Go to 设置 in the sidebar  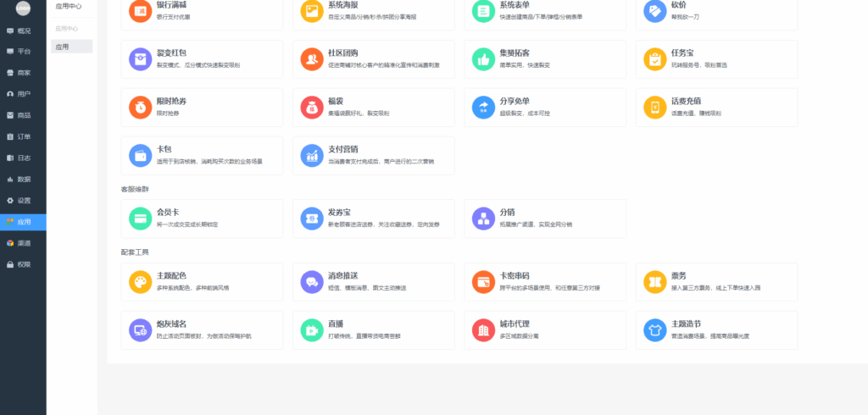[23, 201]
